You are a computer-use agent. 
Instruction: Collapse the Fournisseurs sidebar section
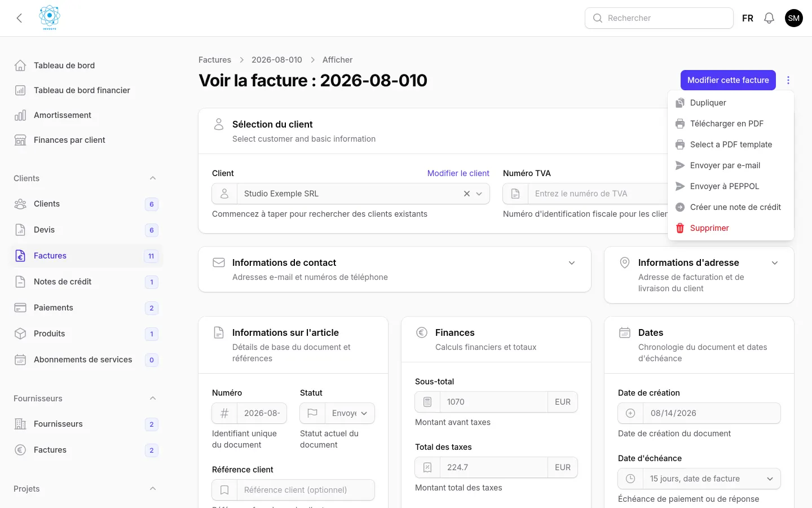tap(153, 398)
